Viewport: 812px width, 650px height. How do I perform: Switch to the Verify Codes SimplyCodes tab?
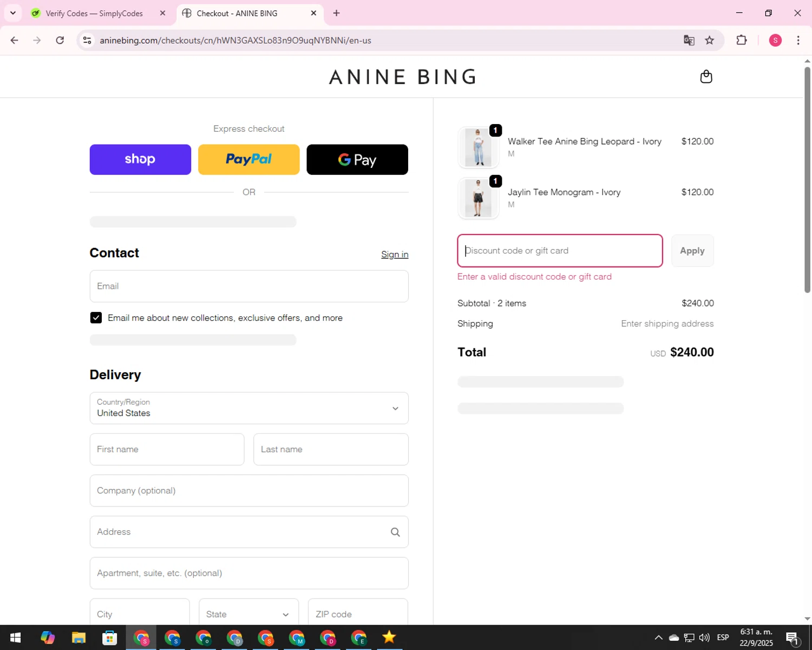pyautogui.click(x=94, y=13)
